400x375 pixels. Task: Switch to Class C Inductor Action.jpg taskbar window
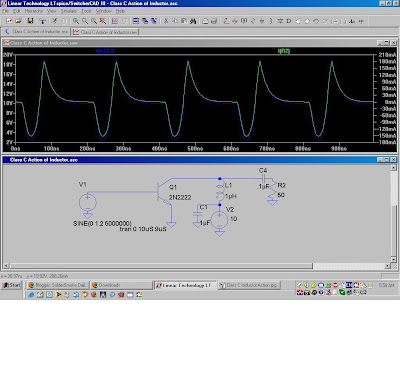pyautogui.click(x=249, y=285)
